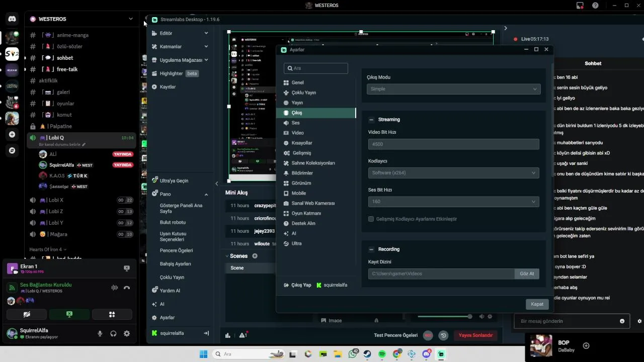Click the Göz At browse button
The image size is (644, 362).
coord(527,274)
